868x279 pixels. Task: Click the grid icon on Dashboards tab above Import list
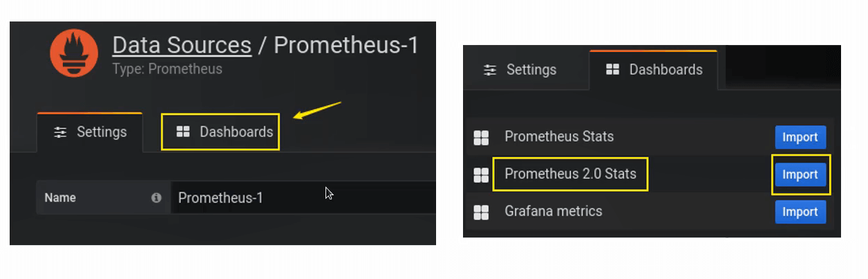[x=612, y=70]
